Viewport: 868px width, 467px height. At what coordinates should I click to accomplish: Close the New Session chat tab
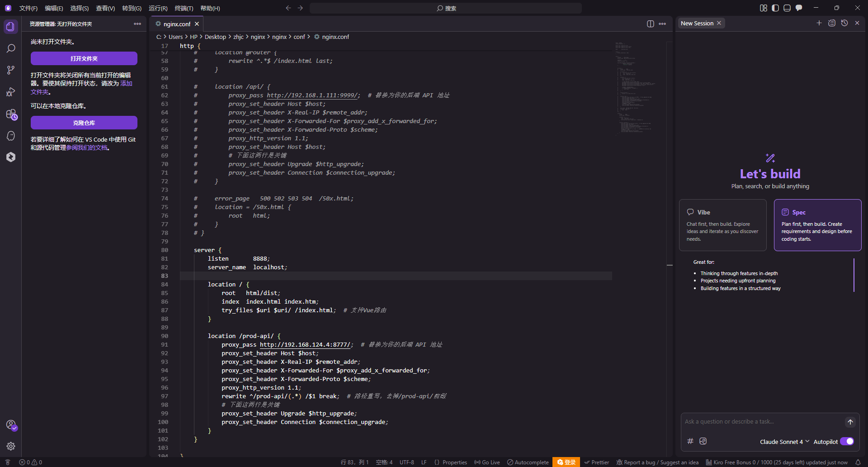coord(719,23)
